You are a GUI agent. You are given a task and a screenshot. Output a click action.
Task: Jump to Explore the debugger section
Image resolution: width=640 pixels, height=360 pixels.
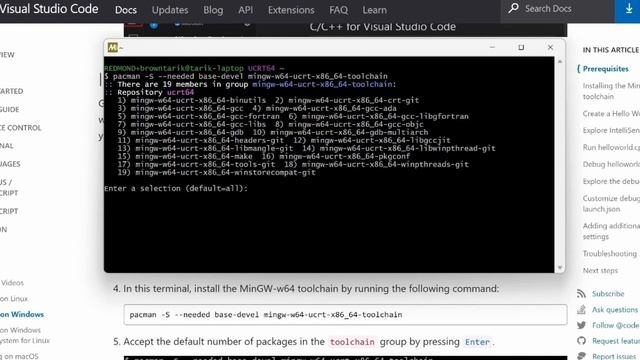click(x=611, y=181)
